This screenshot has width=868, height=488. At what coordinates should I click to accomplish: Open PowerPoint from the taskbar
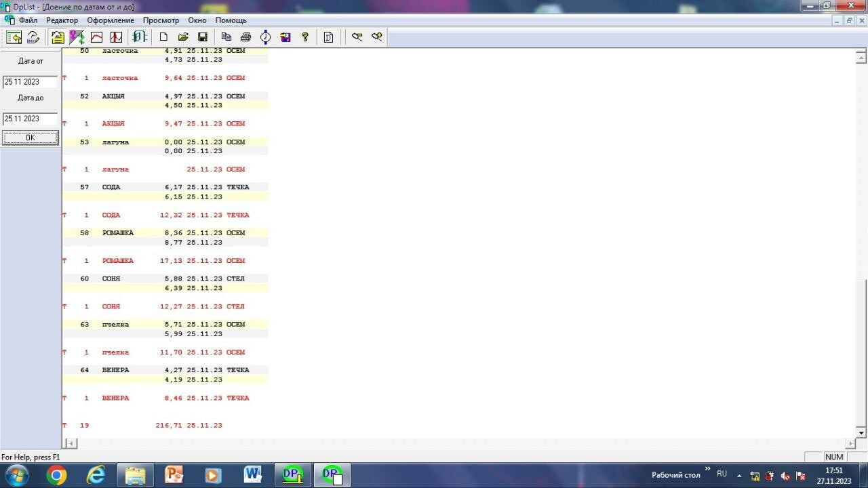pyautogui.click(x=175, y=475)
